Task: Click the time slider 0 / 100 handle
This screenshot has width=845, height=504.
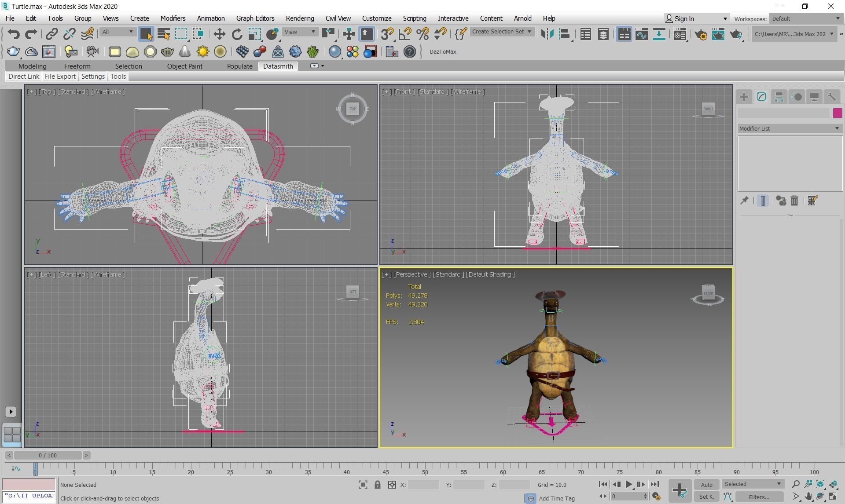Action: click(x=48, y=455)
